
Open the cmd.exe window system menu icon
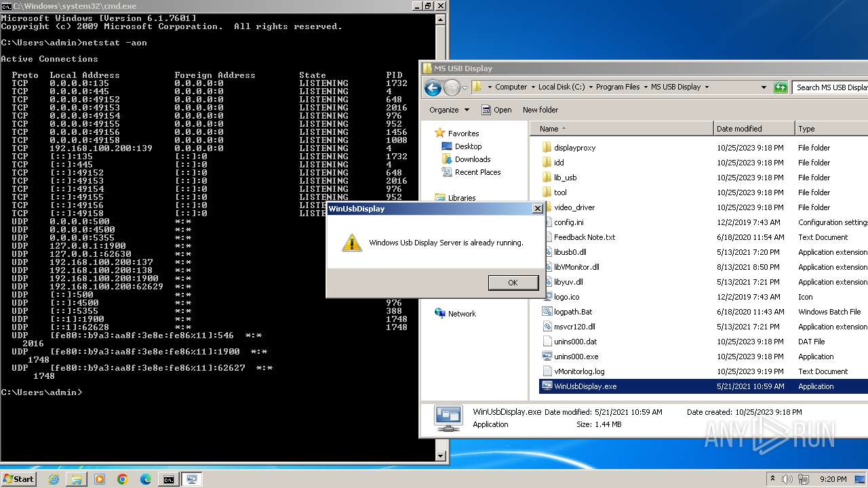coord(6,5)
